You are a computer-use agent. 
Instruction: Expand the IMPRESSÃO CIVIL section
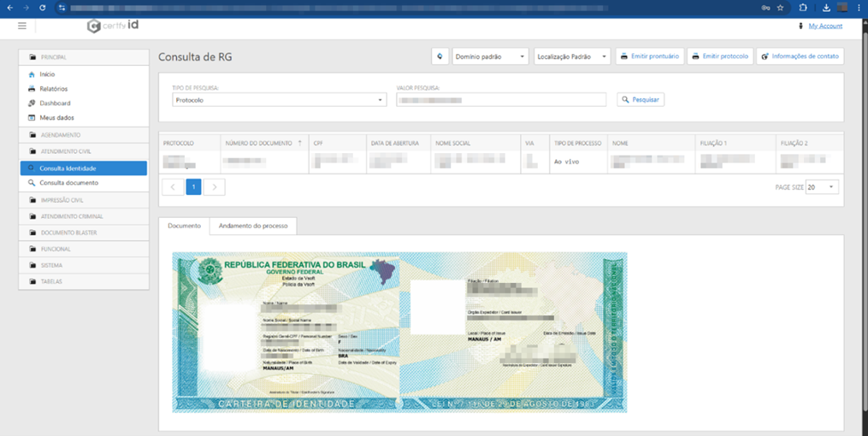pos(84,200)
